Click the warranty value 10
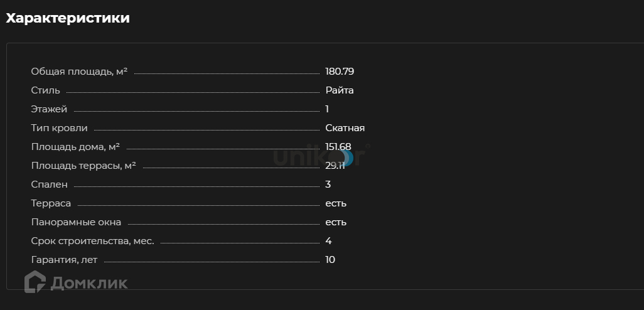The width and height of the screenshot is (644, 310). coord(330,260)
